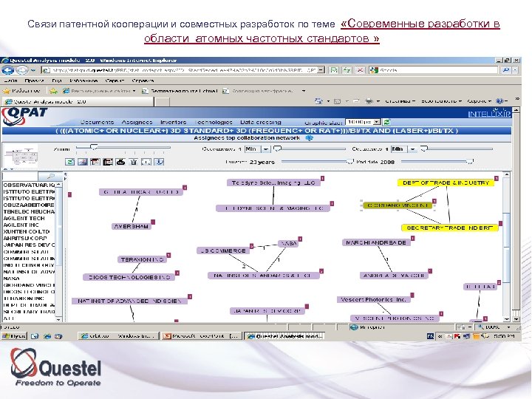The width and height of the screenshot is (532, 399).
Task: Click the End date 2008 slider handle
Action: click(x=470, y=162)
